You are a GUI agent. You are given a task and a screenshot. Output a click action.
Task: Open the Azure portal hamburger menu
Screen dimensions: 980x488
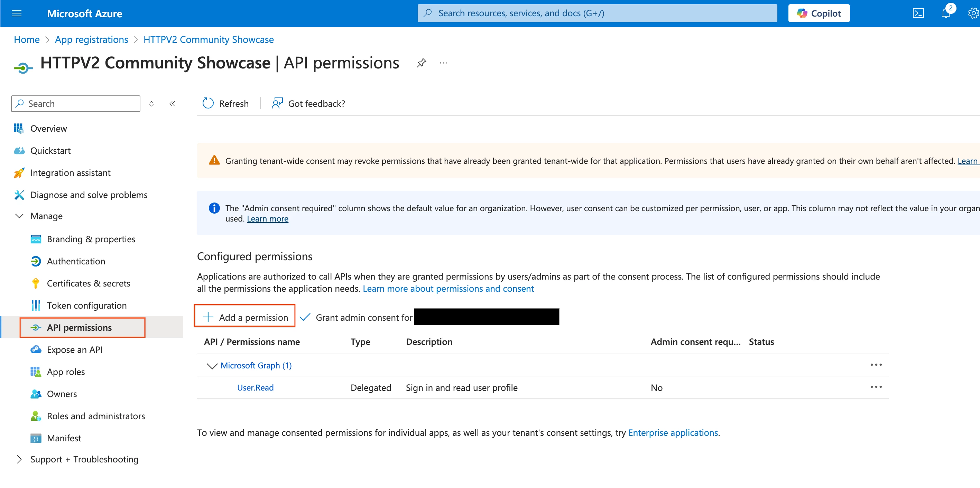coord(17,13)
